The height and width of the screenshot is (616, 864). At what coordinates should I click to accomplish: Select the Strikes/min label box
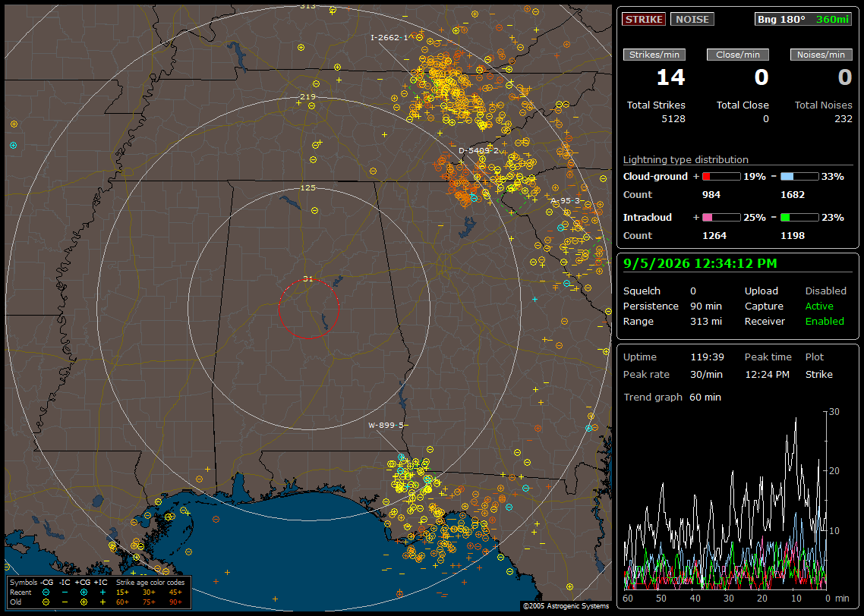(x=654, y=55)
